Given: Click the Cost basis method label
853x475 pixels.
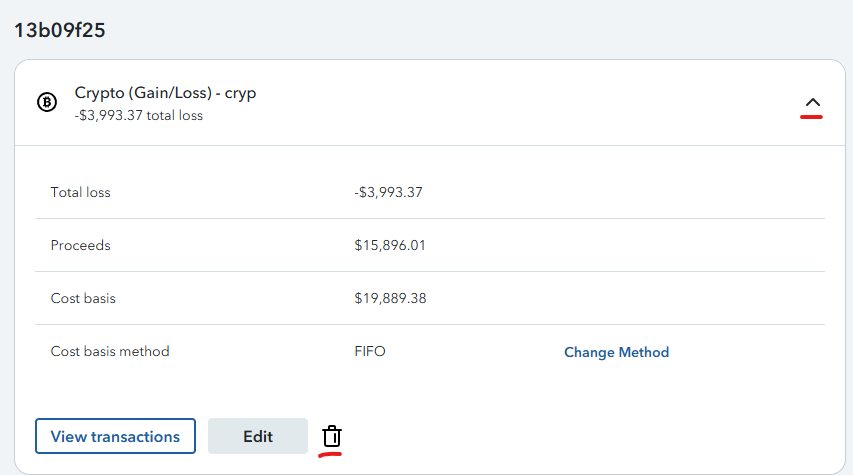Looking at the screenshot, I should click(x=110, y=351).
